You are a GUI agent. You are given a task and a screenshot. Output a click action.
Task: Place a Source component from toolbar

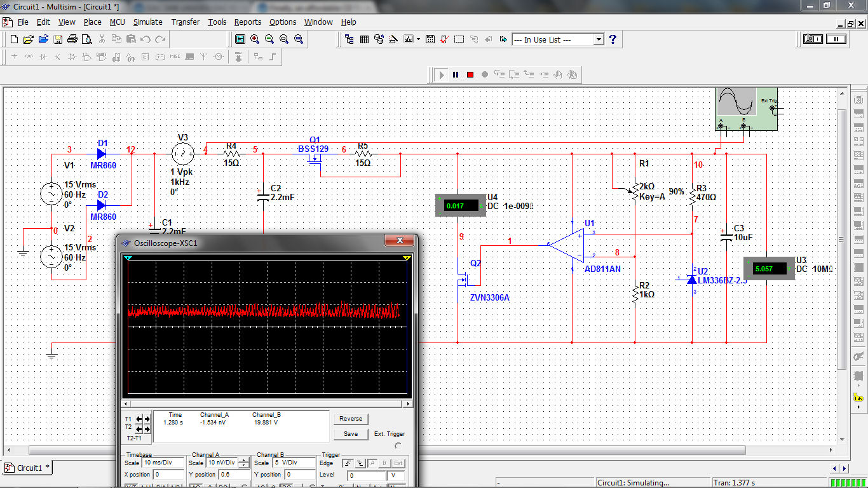[14, 57]
